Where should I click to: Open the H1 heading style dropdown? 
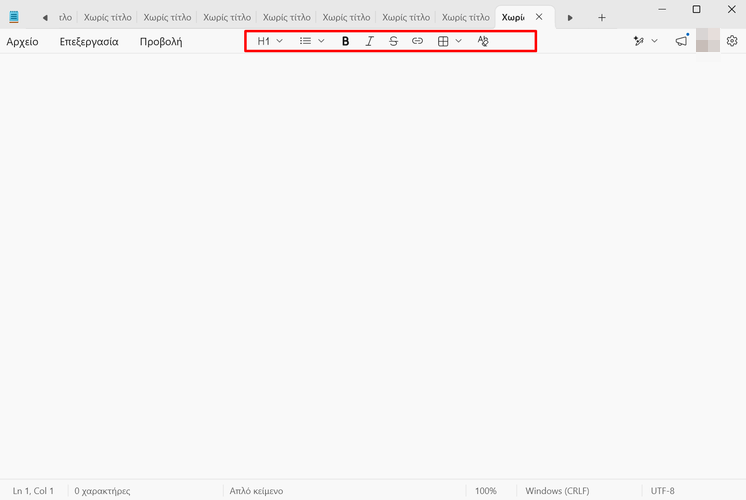pos(270,41)
